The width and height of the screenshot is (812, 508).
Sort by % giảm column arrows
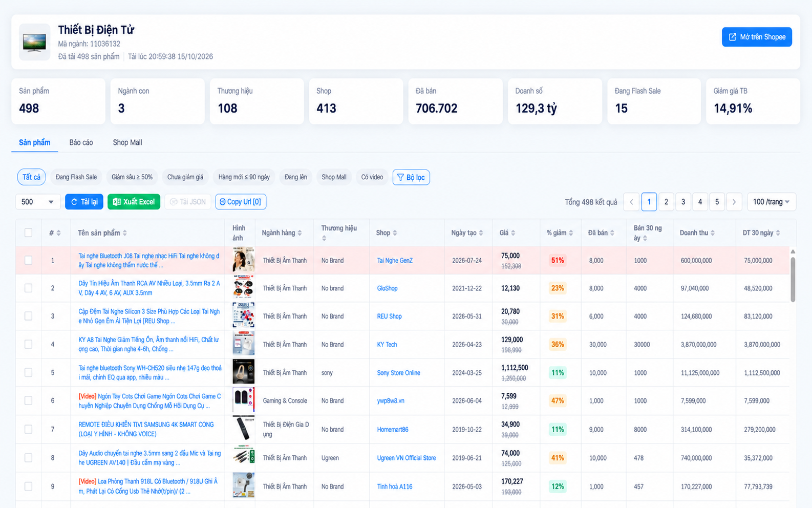point(571,233)
